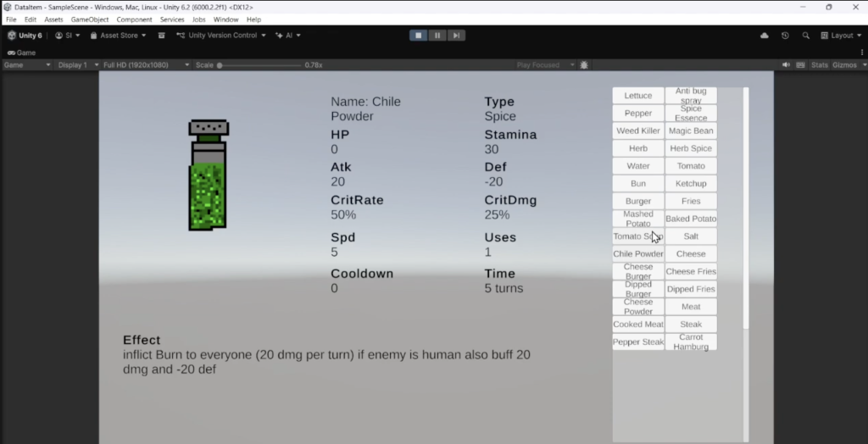Mute audio with the speaker icon

(x=786, y=65)
